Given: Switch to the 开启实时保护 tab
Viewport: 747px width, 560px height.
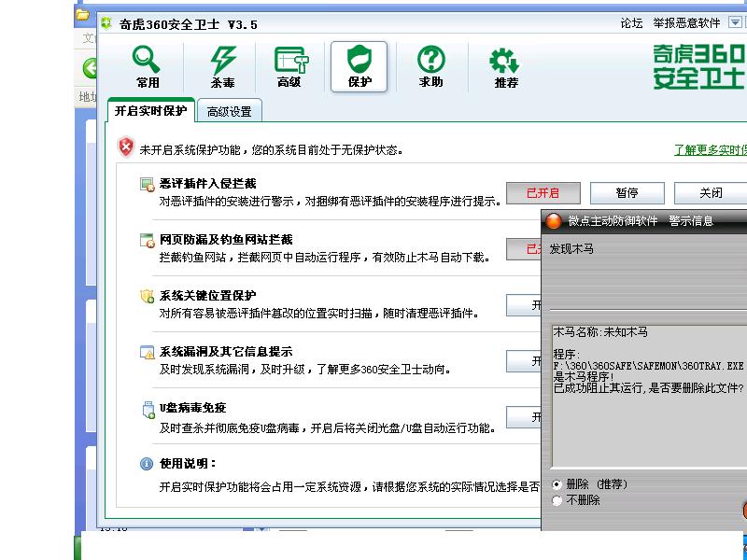Looking at the screenshot, I should (151, 110).
